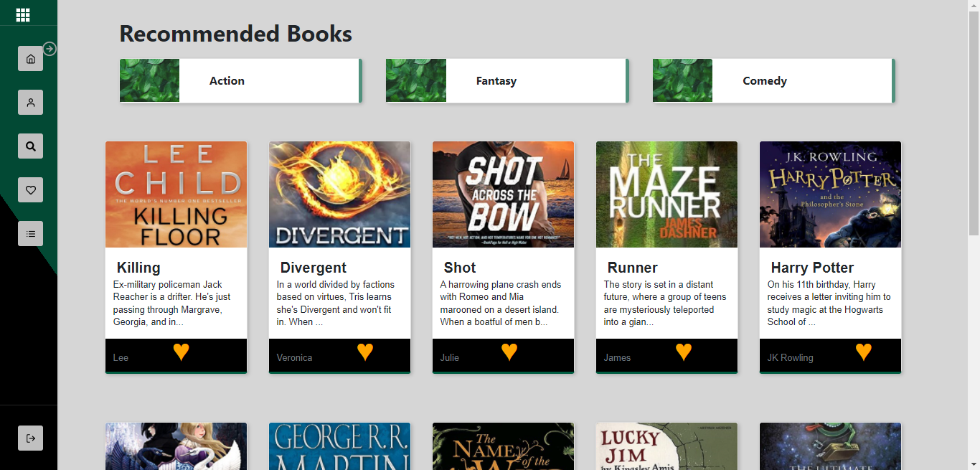Open the Harry Potter cover image
Screen dimensions: 980x470
pyautogui.click(x=831, y=194)
